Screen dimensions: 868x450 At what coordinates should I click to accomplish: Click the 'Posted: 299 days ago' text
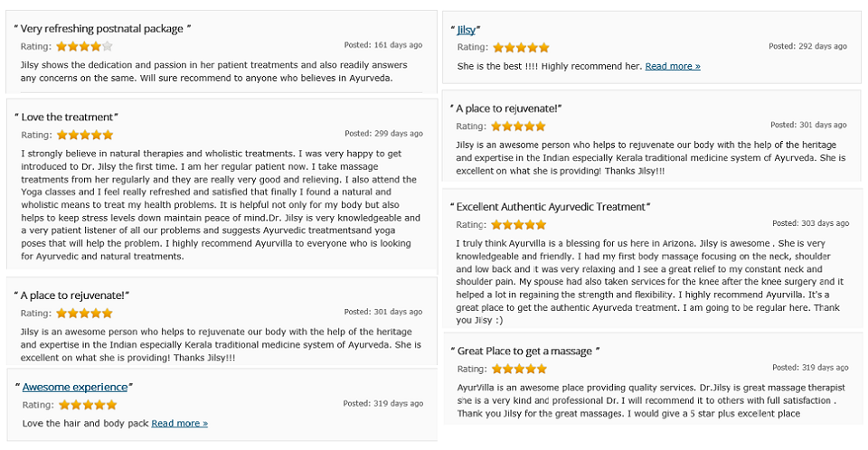383,134
